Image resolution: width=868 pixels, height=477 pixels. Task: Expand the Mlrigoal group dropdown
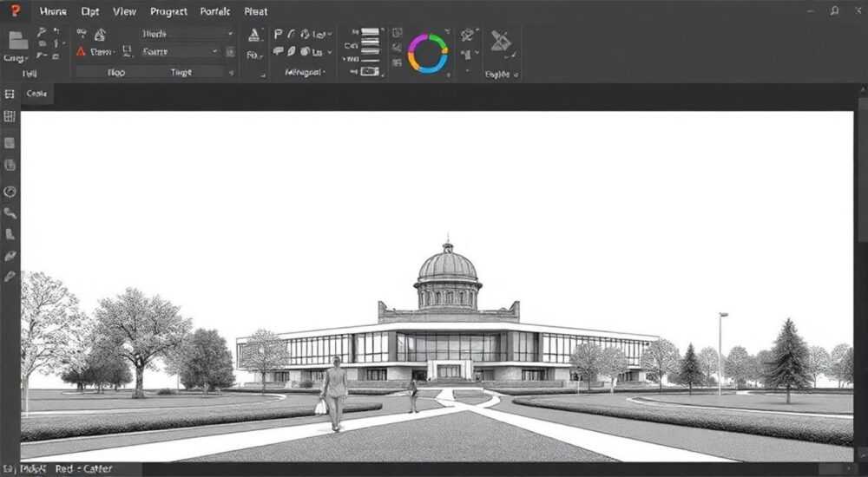tap(305, 72)
